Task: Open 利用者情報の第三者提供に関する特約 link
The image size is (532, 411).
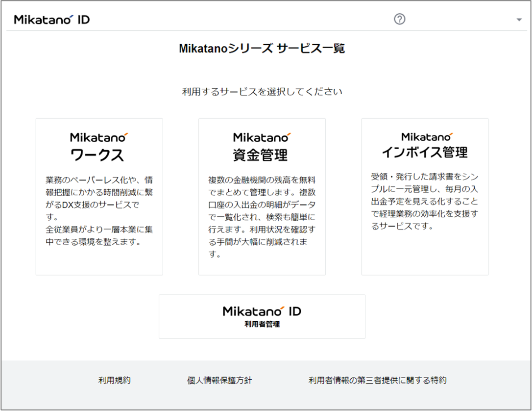Action: pos(377,381)
